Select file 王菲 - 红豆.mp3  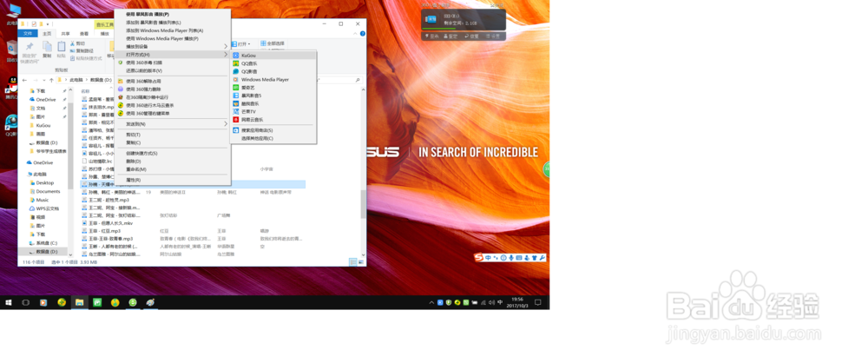tap(105, 230)
